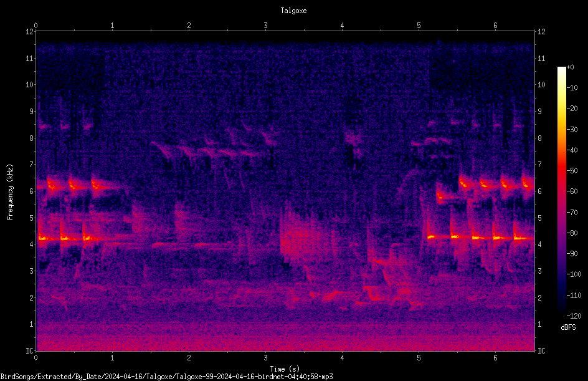Click the Talgoxe title above the spectrogram
Screen dimensions: 588x381
tap(293, 11)
